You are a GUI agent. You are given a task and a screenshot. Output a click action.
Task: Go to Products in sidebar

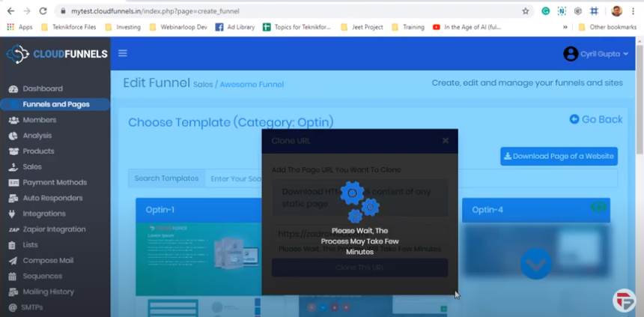coord(37,151)
